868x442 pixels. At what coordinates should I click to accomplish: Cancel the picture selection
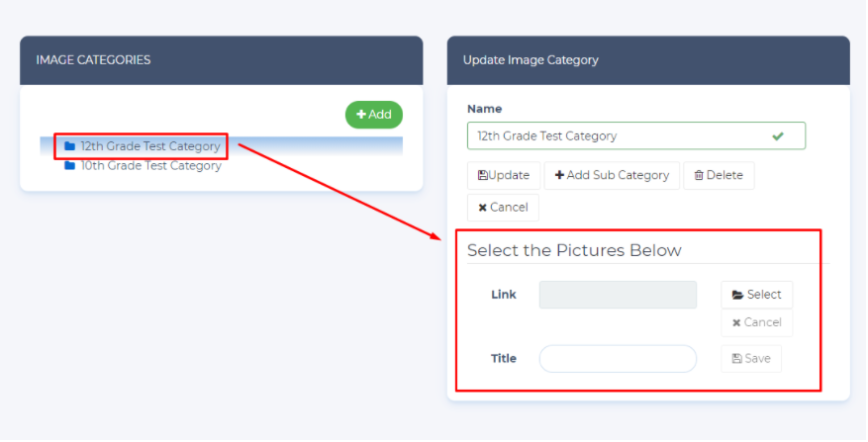[x=756, y=322]
